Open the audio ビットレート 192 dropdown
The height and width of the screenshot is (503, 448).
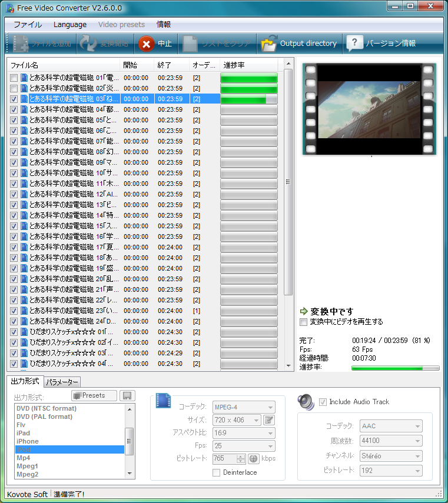point(391,471)
